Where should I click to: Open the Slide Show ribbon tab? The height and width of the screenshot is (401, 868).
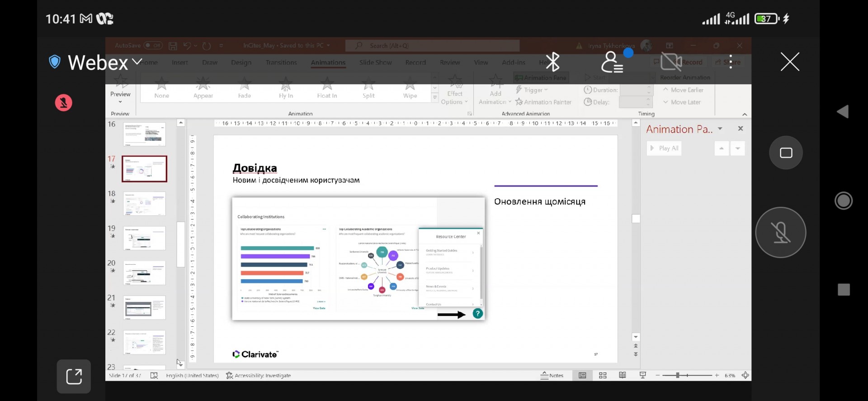pos(375,62)
